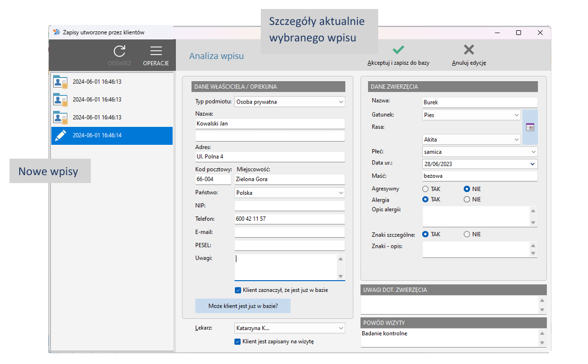Click into the owner Uwagi text area
The height and width of the screenshot is (364, 588).
286,267
